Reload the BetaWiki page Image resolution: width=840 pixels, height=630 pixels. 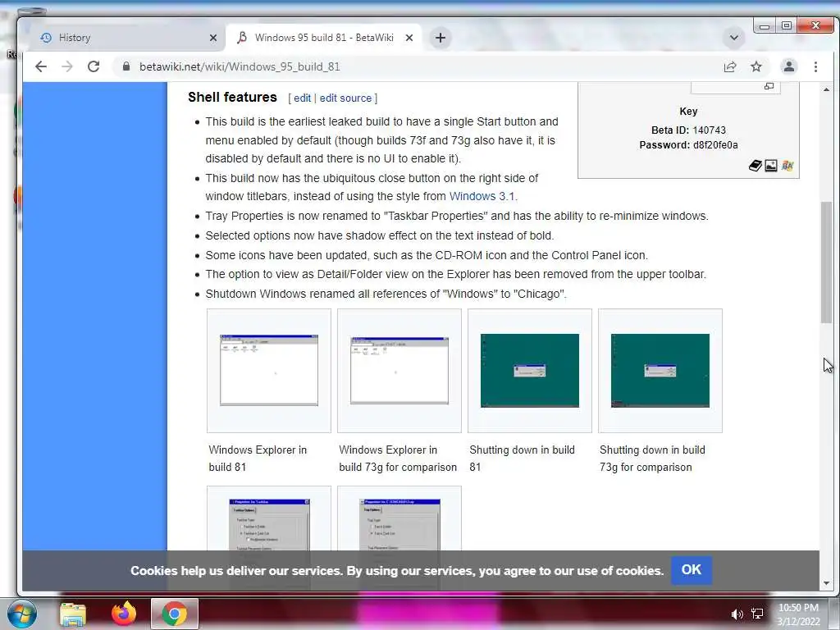(x=94, y=66)
